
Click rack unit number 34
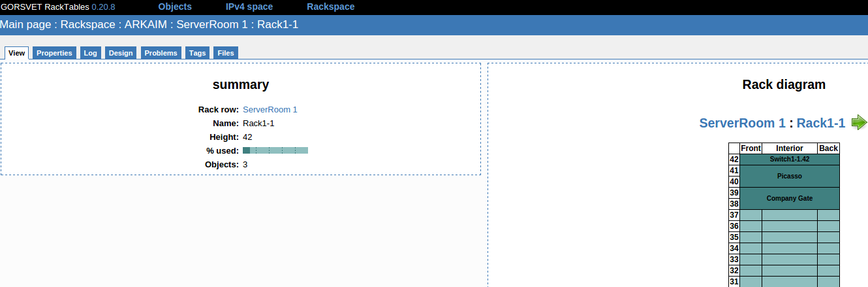pyautogui.click(x=734, y=248)
